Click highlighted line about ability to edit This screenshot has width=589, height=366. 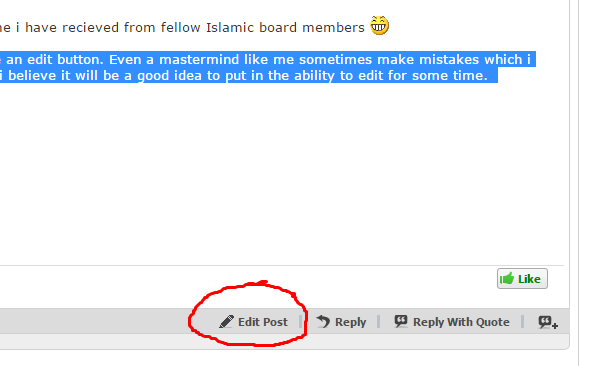(249, 76)
